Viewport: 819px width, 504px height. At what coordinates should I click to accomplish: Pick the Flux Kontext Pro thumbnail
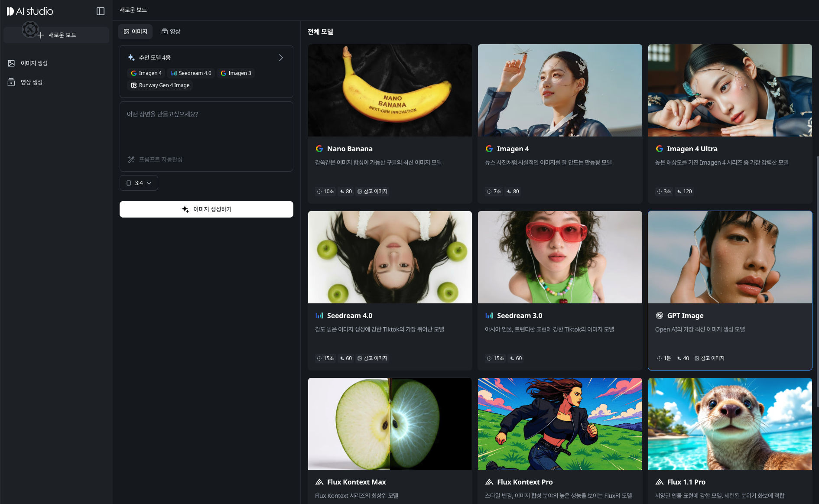(560, 424)
